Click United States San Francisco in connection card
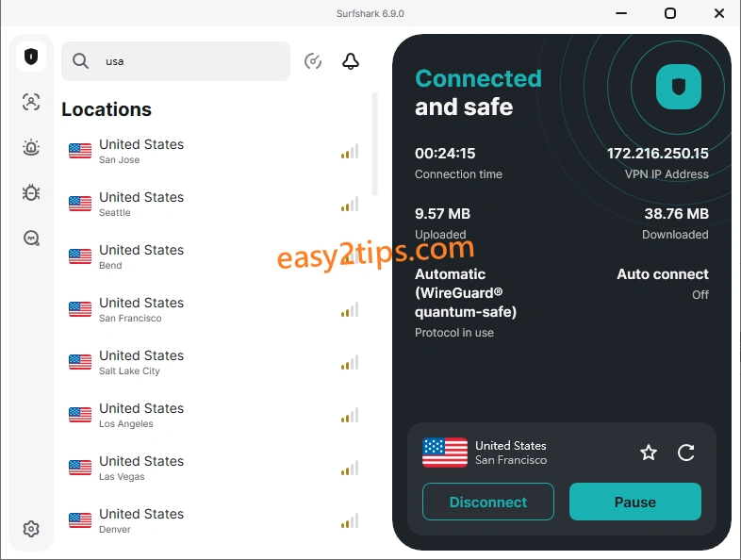741x560 pixels. click(x=511, y=453)
